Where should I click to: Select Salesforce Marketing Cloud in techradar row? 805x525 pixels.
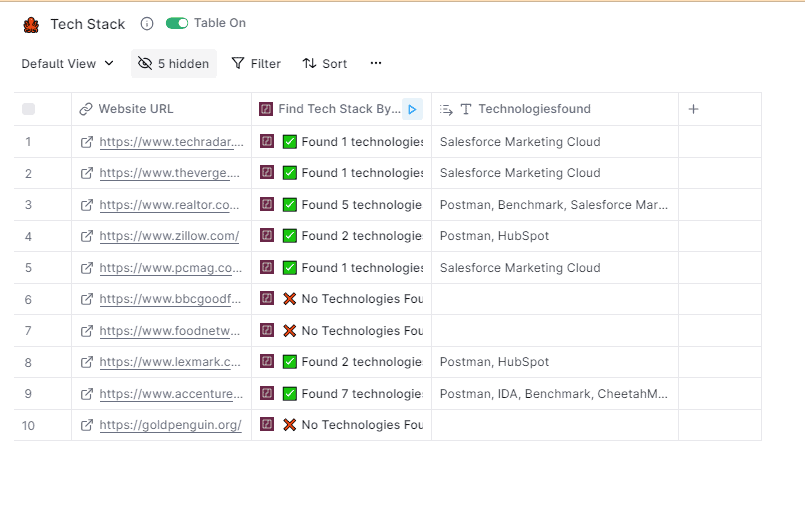click(555, 142)
